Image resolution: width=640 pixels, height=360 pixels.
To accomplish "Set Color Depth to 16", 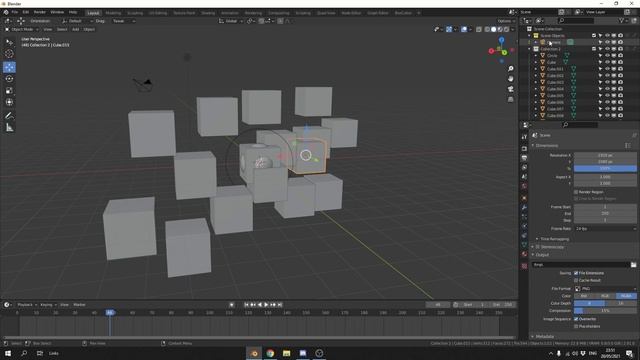I will point(621,303).
